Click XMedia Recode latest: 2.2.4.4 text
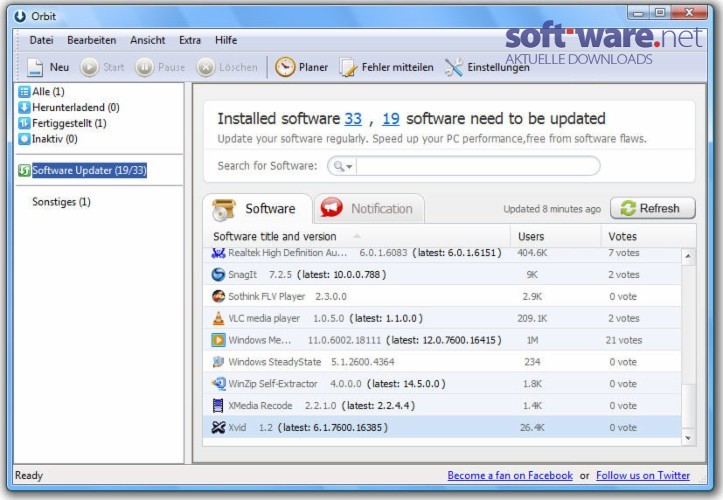The width and height of the screenshot is (723, 500). click(x=378, y=405)
